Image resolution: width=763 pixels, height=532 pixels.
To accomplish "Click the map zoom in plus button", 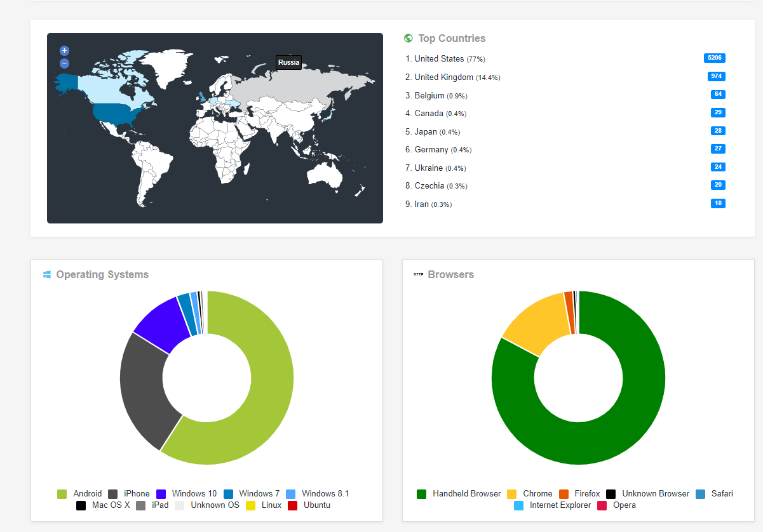I will click(x=64, y=51).
